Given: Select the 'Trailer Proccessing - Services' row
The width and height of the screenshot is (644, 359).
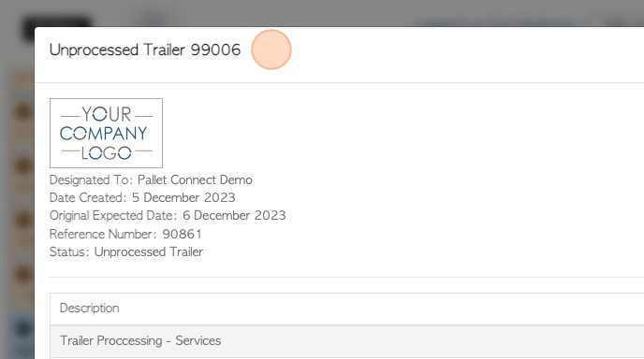Looking at the screenshot, I should 347,341.
